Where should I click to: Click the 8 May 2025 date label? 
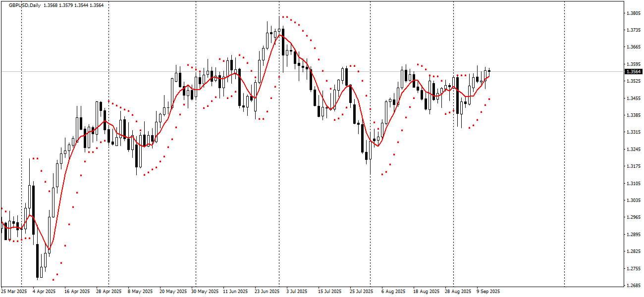(139, 292)
